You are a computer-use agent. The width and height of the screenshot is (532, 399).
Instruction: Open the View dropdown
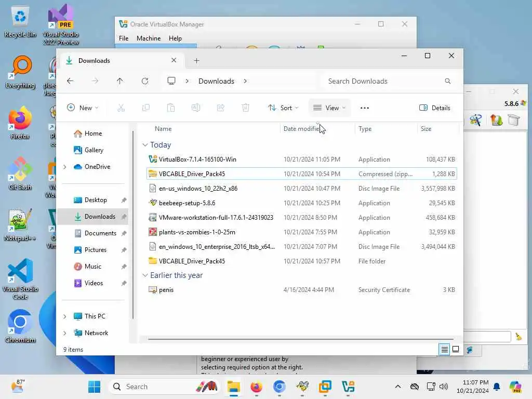point(329,108)
